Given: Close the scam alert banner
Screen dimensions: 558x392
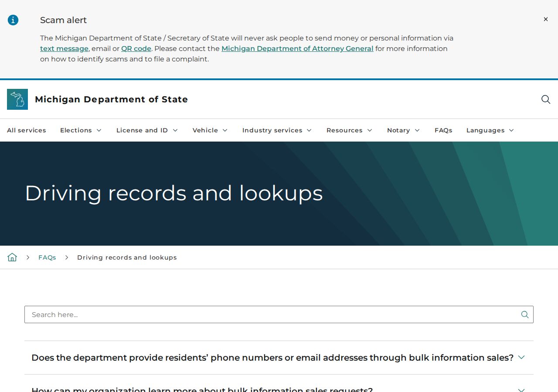Looking at the screenshot, I should [545, 19].
